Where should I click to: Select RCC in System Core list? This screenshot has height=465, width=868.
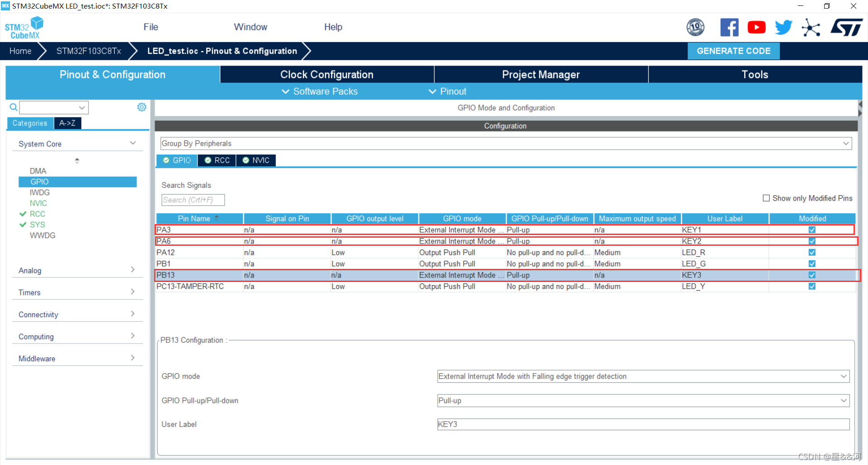38,214
